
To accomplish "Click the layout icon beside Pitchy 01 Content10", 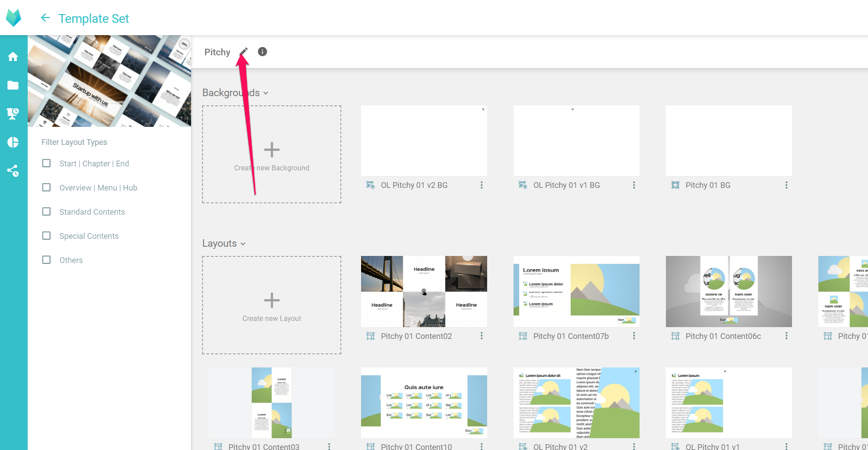I will pyautogui.click(x=370, y=446).
